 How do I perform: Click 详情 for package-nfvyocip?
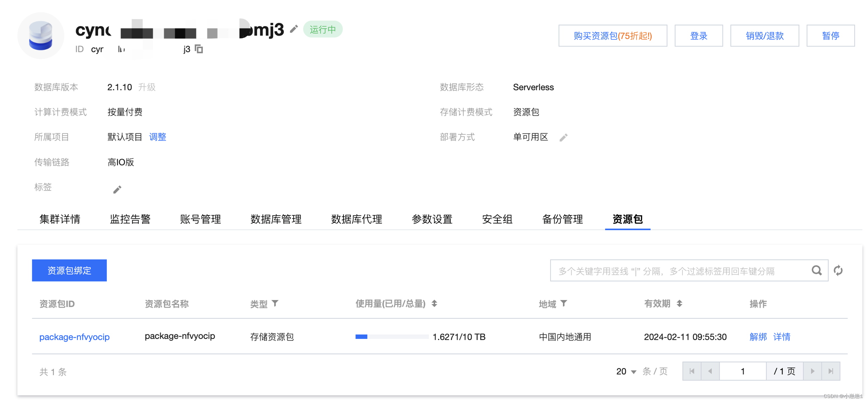coord(781,336)
